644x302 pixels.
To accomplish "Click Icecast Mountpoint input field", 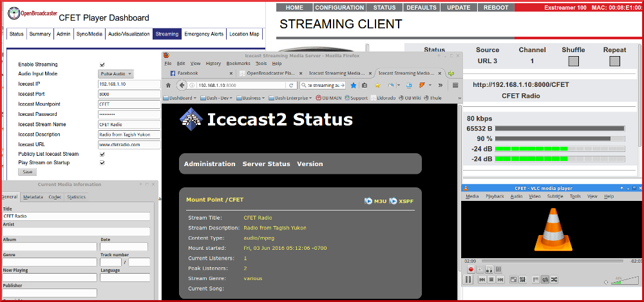I will pyautogui.click(x=129, y=104).
